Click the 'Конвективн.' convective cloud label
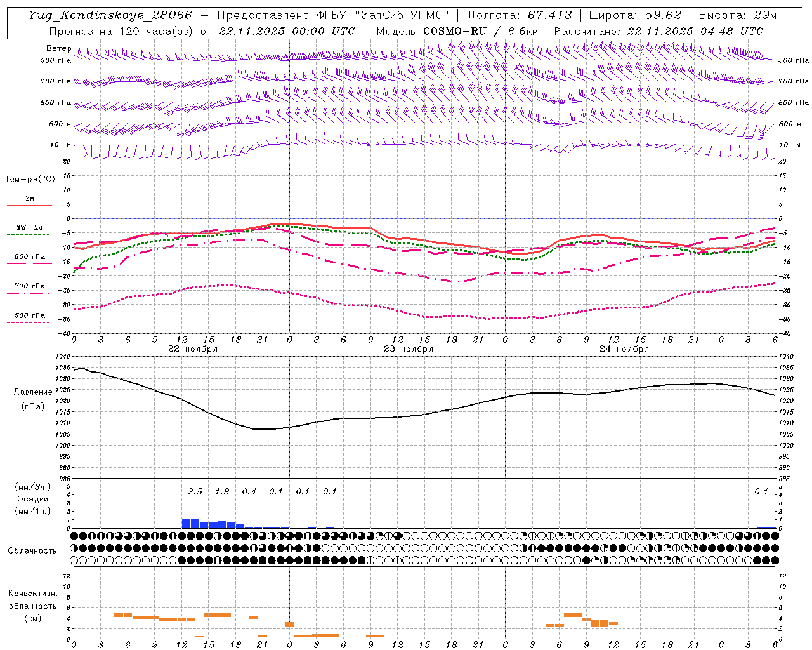The image size is (812, 650). click(32, 594)
